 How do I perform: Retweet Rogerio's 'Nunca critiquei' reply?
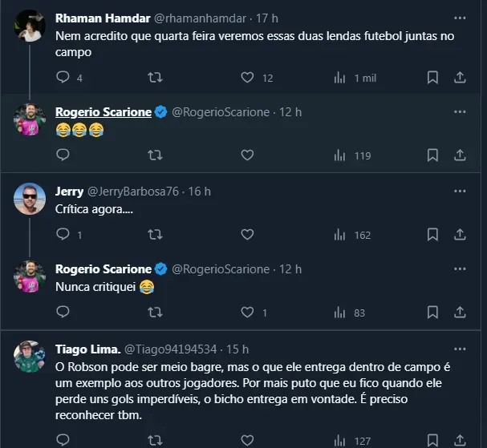point(156,313)
